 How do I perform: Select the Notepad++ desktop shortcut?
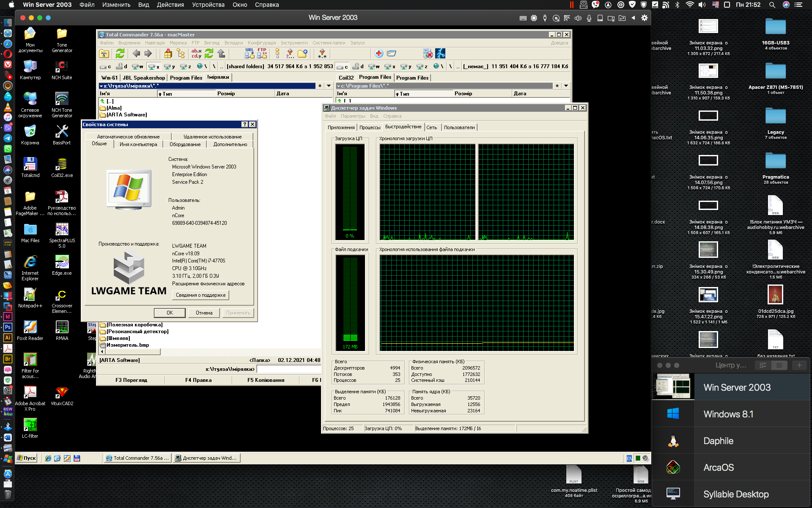[30, 298]
